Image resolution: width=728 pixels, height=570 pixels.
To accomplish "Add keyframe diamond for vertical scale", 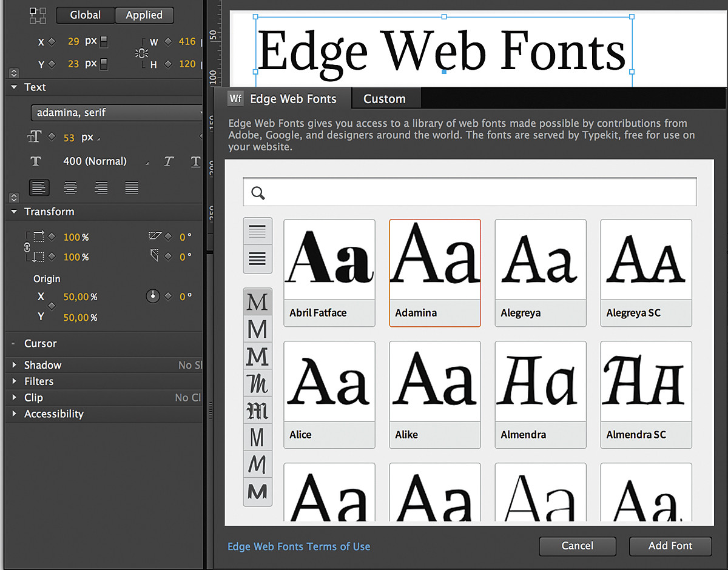I will [x=52, y=257].
